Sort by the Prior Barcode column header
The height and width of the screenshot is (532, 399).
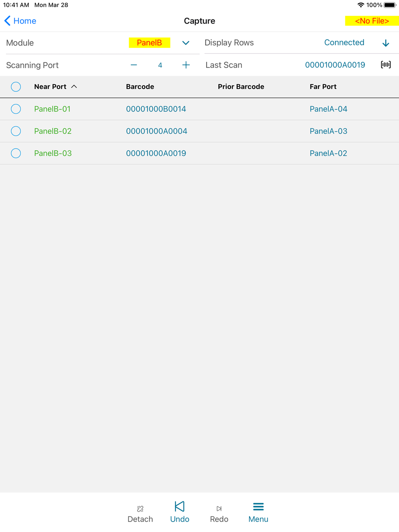(241, 87)
